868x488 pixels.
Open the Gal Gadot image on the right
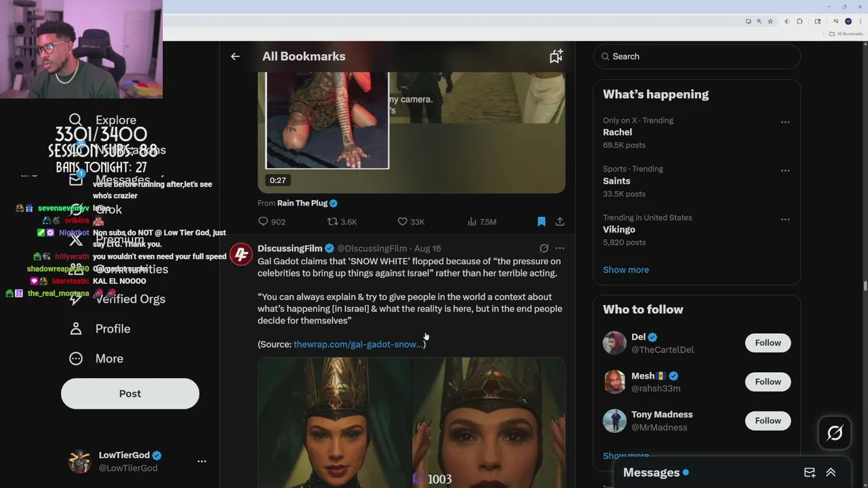[489, 423]
